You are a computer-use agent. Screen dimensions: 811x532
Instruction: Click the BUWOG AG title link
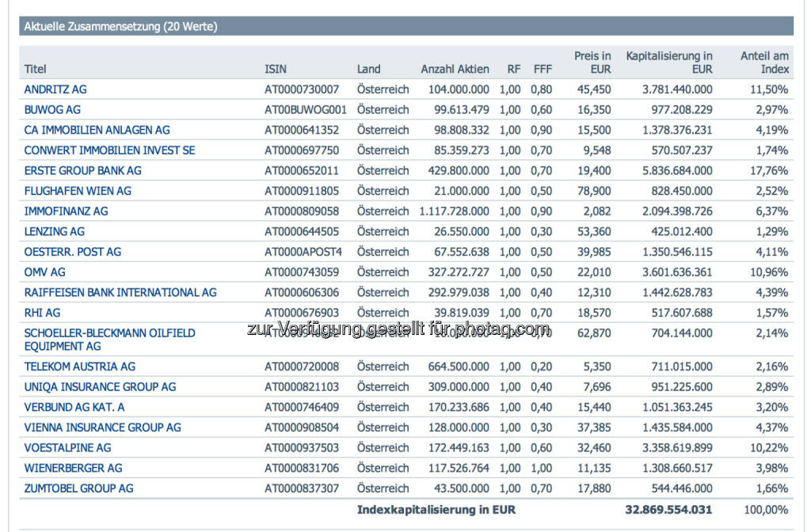tap(52, 110)
